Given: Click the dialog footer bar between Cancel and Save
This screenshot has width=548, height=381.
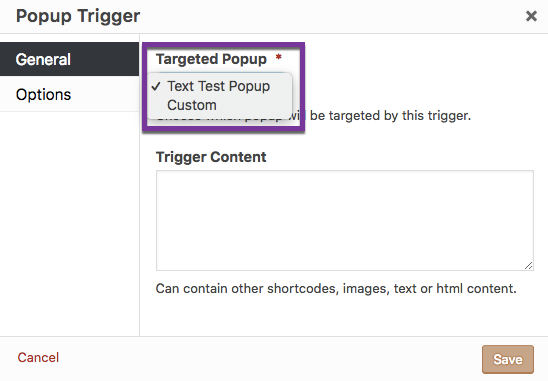Looking at the screenshot, I should coord(271,359).
